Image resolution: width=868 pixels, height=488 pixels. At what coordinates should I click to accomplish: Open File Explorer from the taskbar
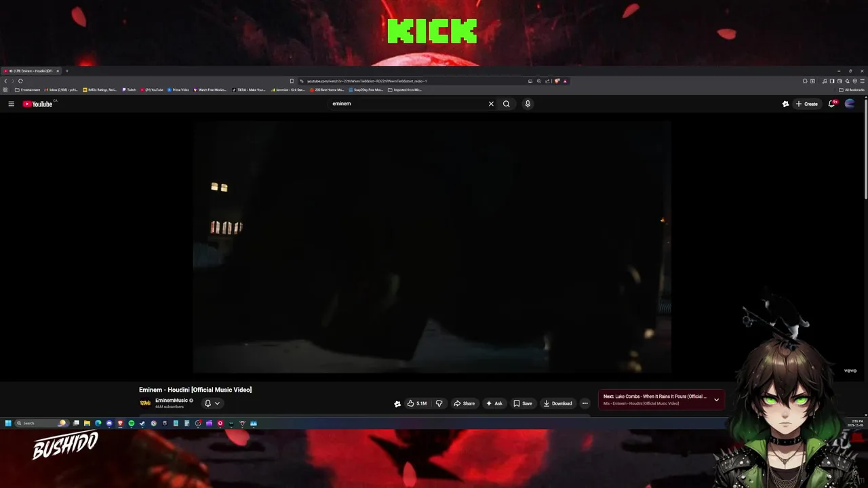point(87,423)
